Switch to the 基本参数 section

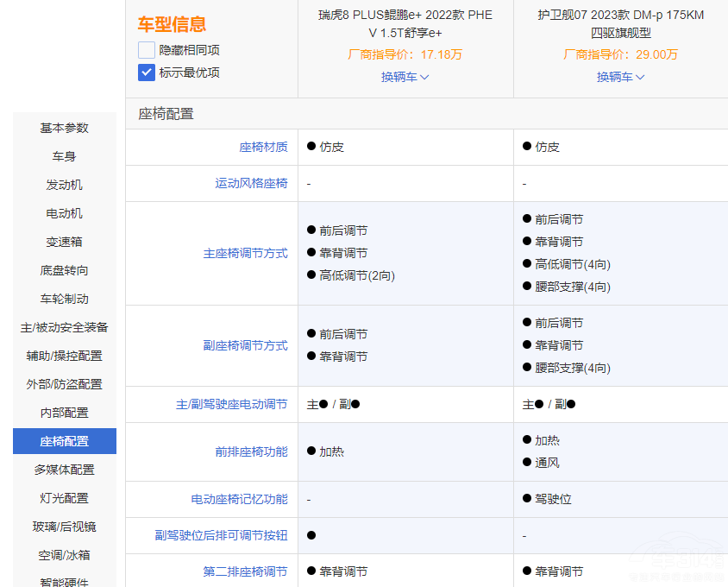point(63,128)
